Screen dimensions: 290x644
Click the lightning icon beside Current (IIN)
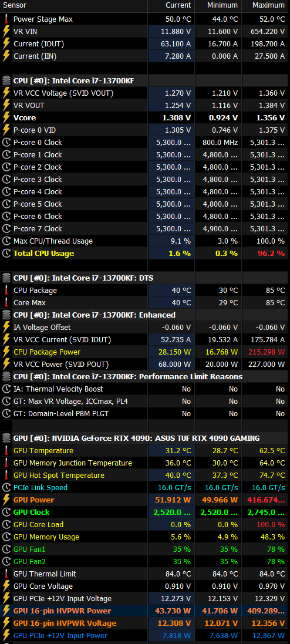click(x=6, y=56)
